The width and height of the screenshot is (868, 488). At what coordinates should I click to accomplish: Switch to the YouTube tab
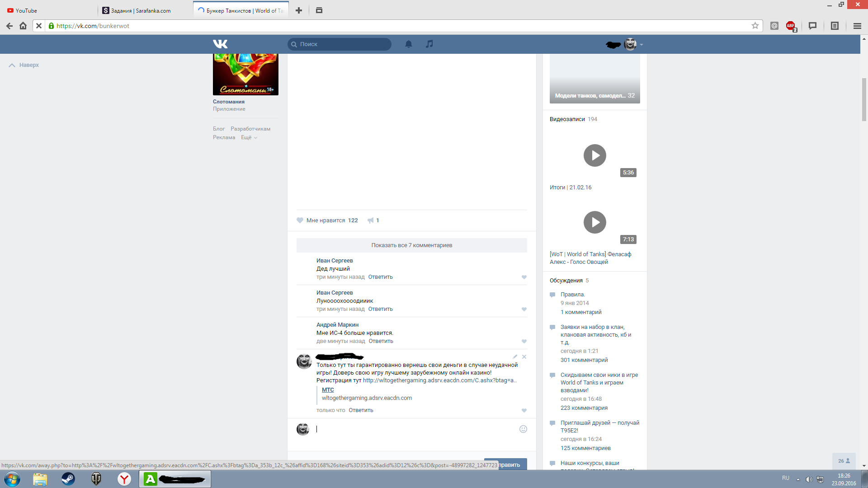[x=49, y=10]
